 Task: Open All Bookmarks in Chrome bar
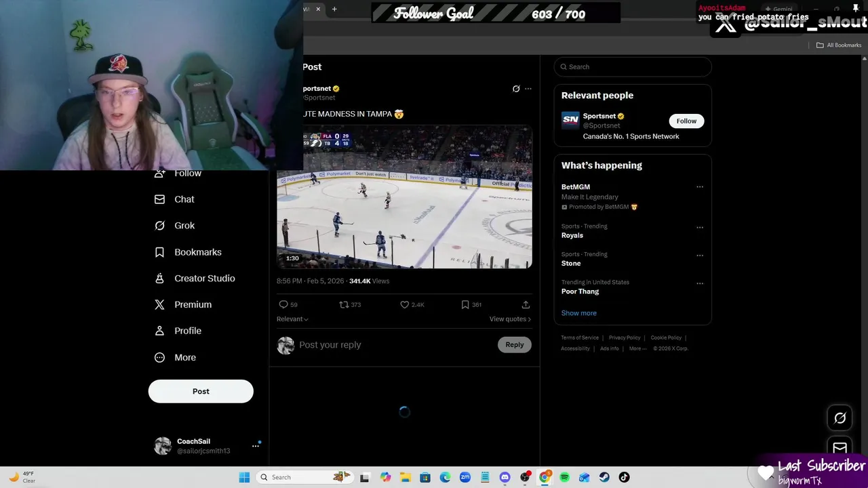tap(839, 45)
